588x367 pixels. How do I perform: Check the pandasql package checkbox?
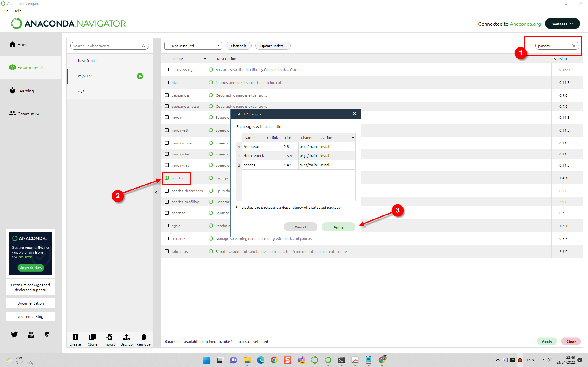(x=167, y=213)
